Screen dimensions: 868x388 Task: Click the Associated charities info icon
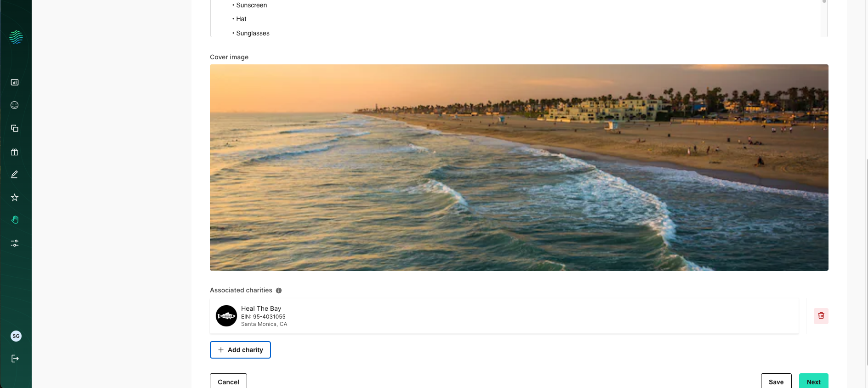coord(279,291)
